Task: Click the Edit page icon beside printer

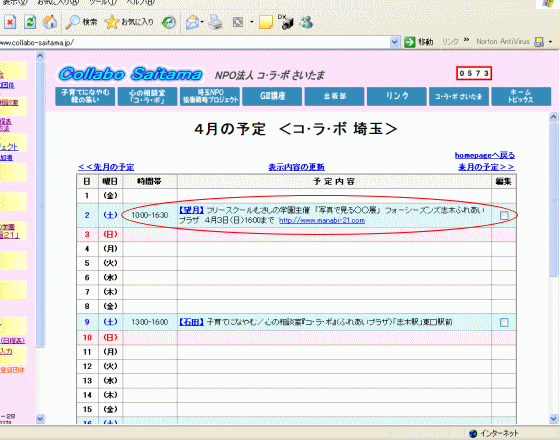Action: coord(238,22)
